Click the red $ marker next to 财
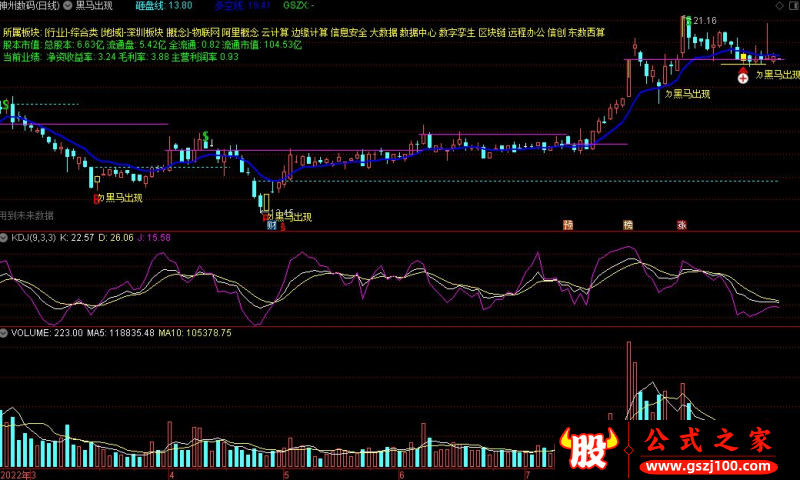This screenshot has width=800, height=480. tap(283, 226)
